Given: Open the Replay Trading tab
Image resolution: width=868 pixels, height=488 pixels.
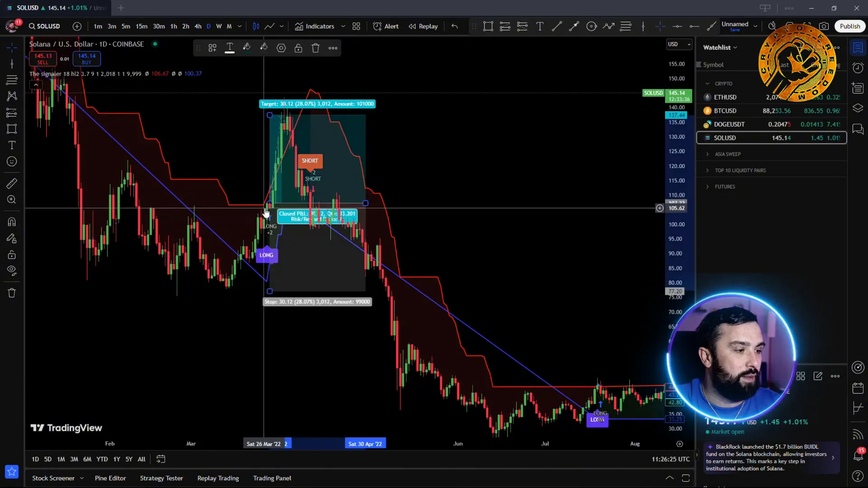Looking at the screenshot, I should pos(218,478).
